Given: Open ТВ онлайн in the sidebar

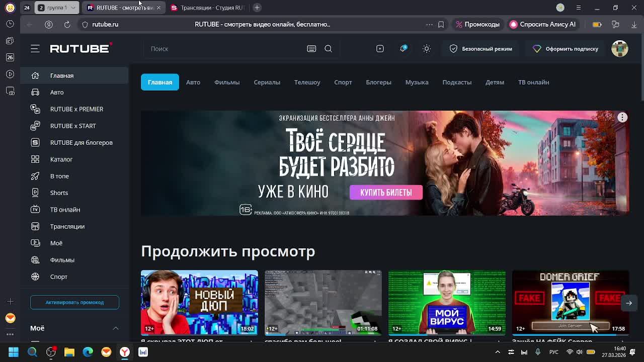Looking at the screenshot, I should pyautogui.click(x=74, y=210).
